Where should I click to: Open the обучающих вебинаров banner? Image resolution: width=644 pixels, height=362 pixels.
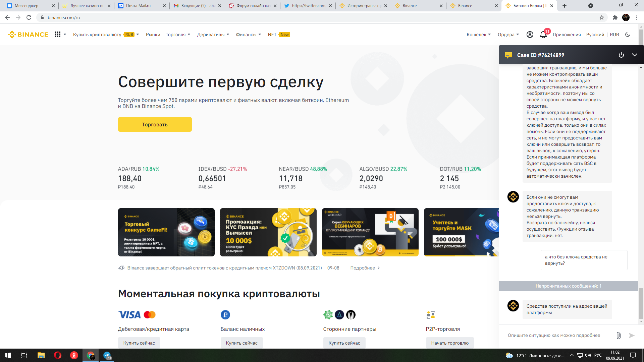[x=370, y=232]
